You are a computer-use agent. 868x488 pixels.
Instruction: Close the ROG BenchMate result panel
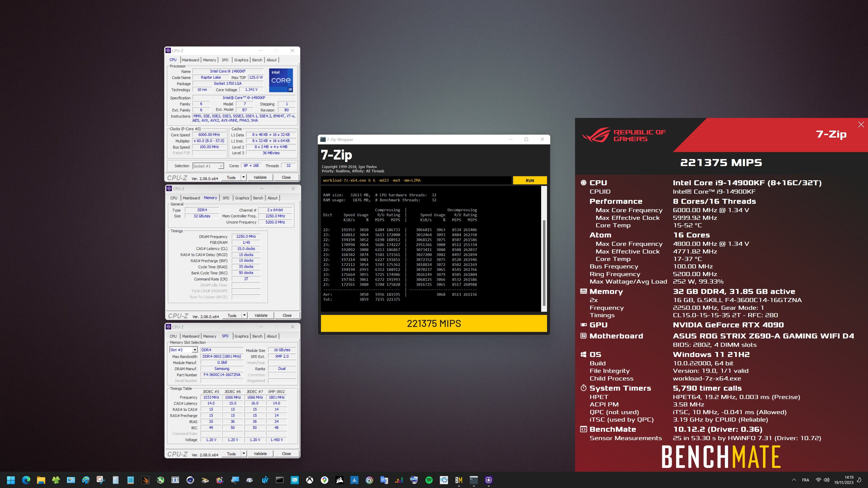point(861,125)
